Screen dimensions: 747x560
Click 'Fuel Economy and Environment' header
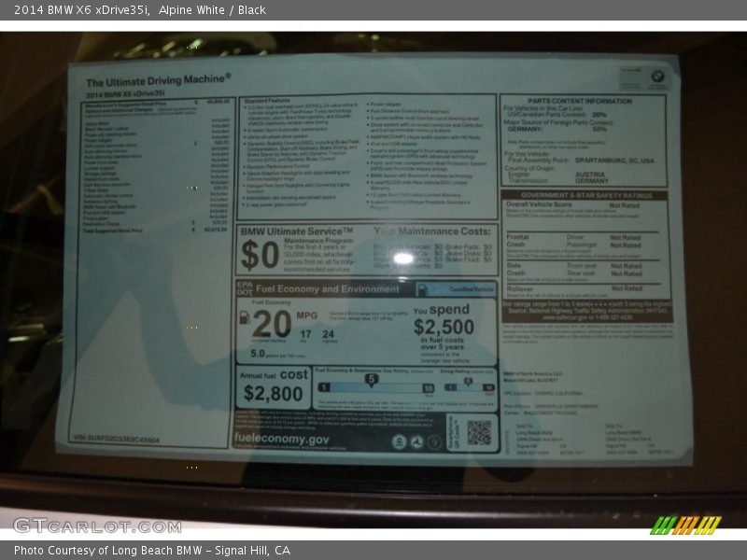click(x=328, y=289)
